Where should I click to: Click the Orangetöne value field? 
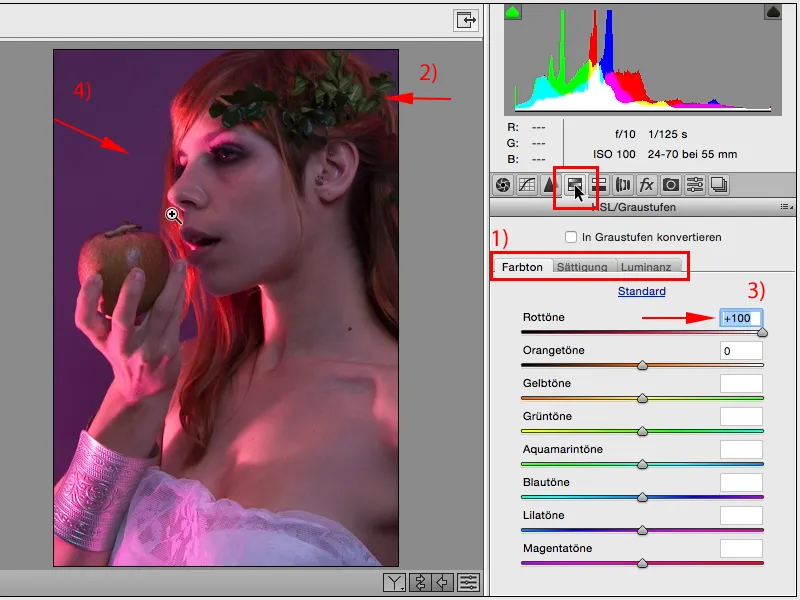pyautogui.click(x=741, y=351)
